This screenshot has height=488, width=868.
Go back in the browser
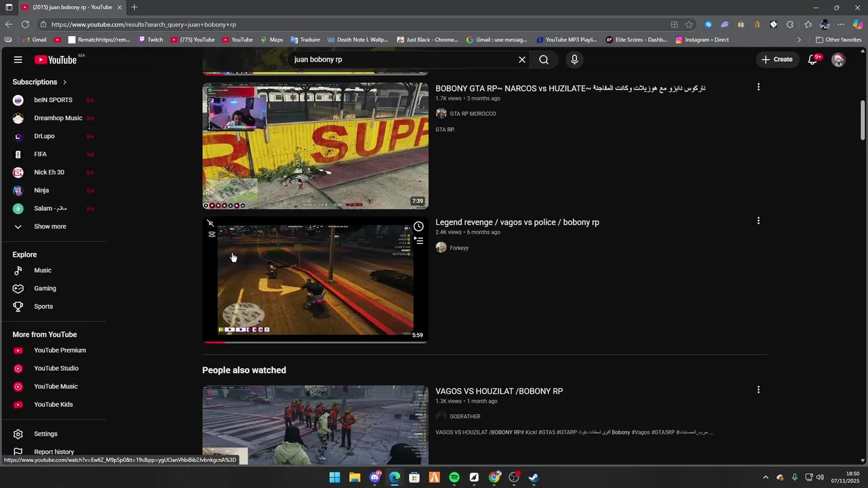[9, 24]
